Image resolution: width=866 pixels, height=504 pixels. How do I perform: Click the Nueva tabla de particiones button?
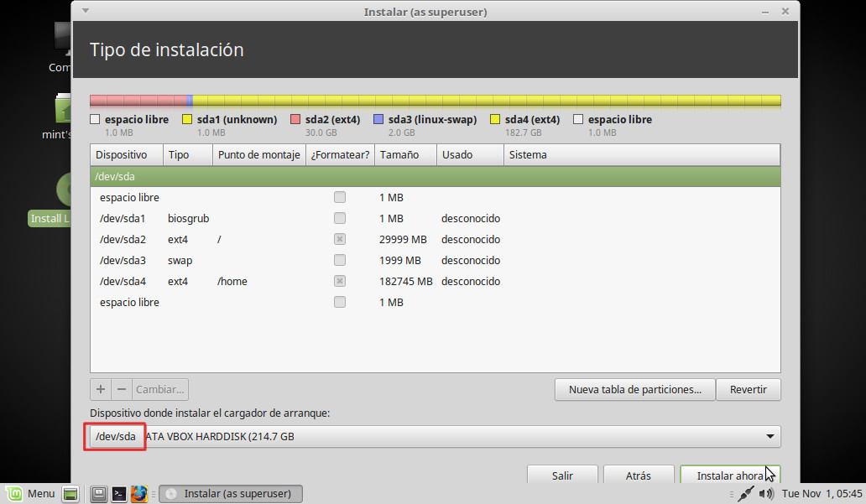634,390
